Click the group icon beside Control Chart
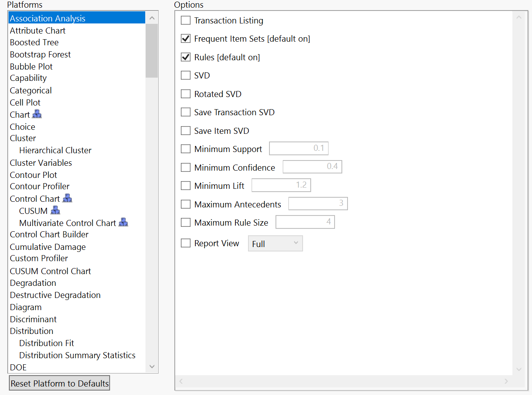Viewport: 532px width, 395px height. tap(68, 198)
